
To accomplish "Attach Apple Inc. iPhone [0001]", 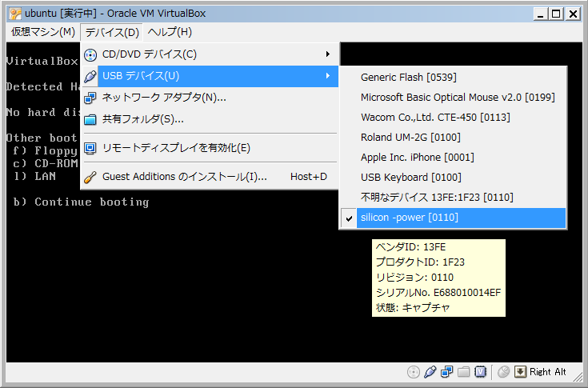I will 453,158.
